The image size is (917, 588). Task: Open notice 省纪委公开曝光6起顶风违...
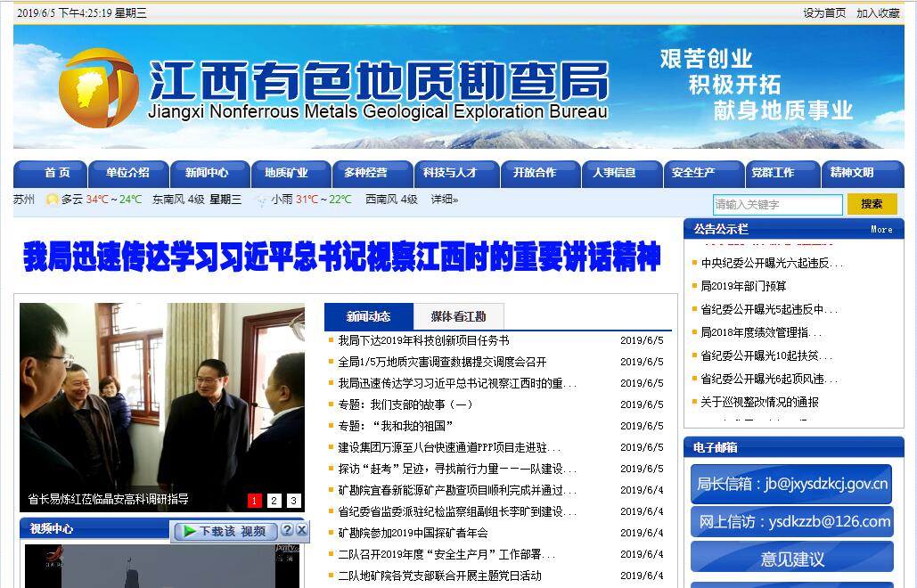click(769, 379)
